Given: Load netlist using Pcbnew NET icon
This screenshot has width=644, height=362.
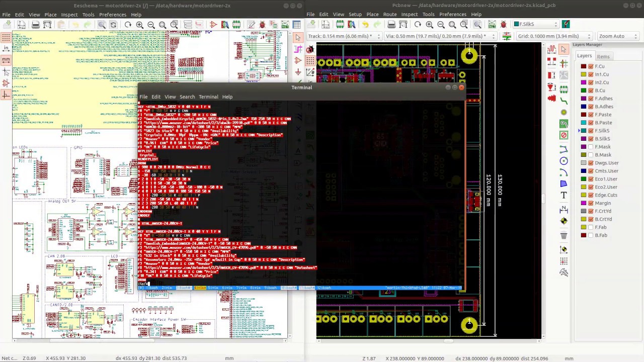Looking at the screenshot, I should click(x=492, y=25).
